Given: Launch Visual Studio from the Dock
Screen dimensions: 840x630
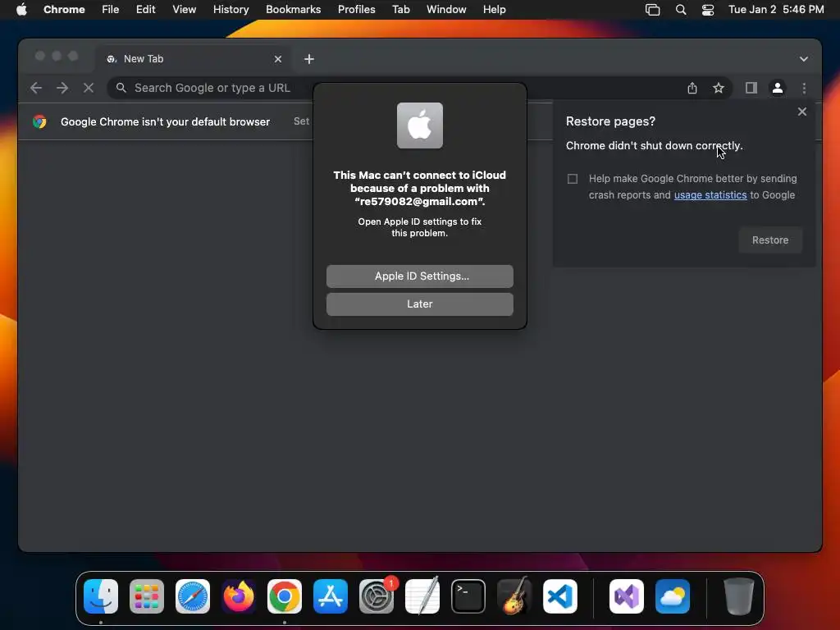Looking at the screenshot, I should point(626,596).
